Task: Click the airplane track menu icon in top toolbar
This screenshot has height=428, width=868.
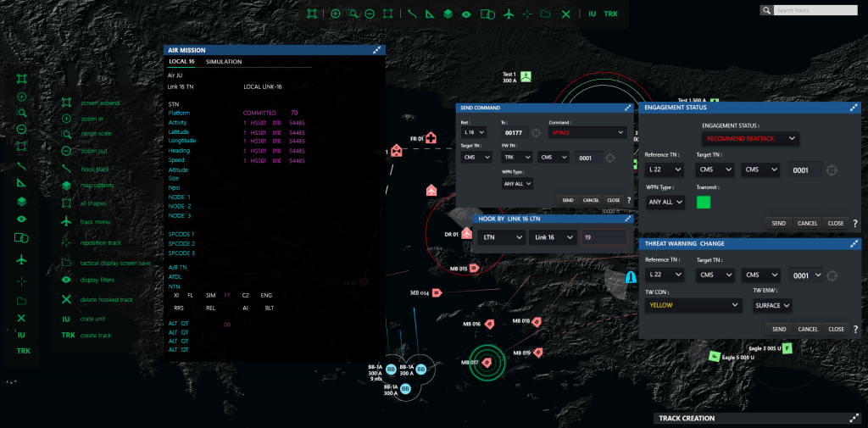Action: click(x=509, y=14)
